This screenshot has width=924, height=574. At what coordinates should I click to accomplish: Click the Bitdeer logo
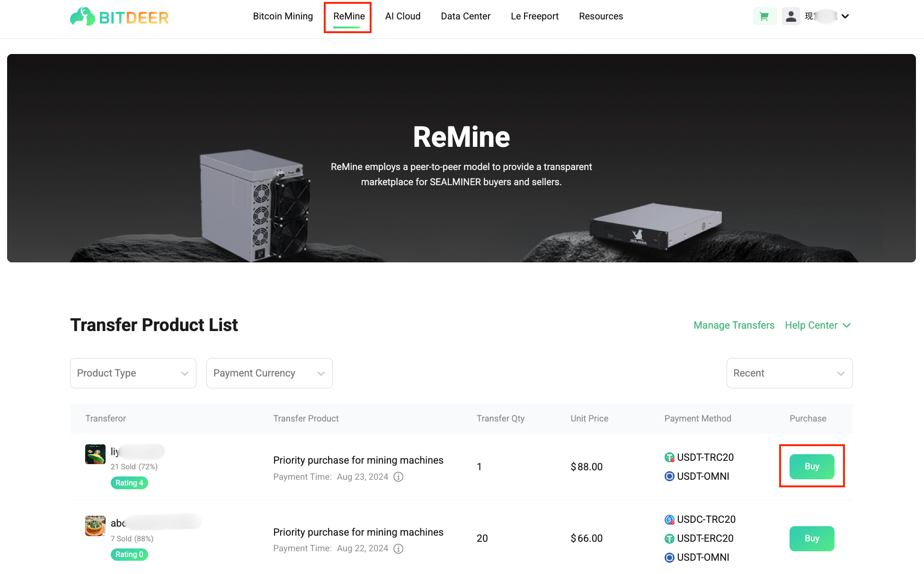click(x=119, y=17)
